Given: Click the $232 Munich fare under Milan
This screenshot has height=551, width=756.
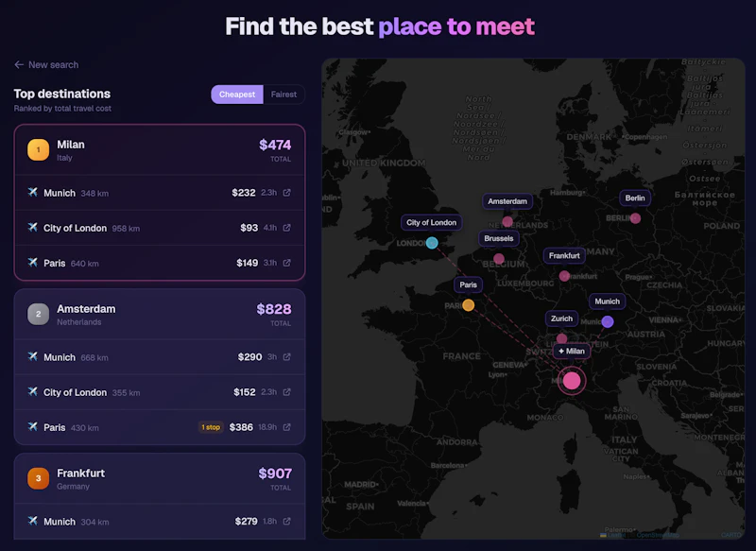Looking at the screenshot, I should click(244, 193).
